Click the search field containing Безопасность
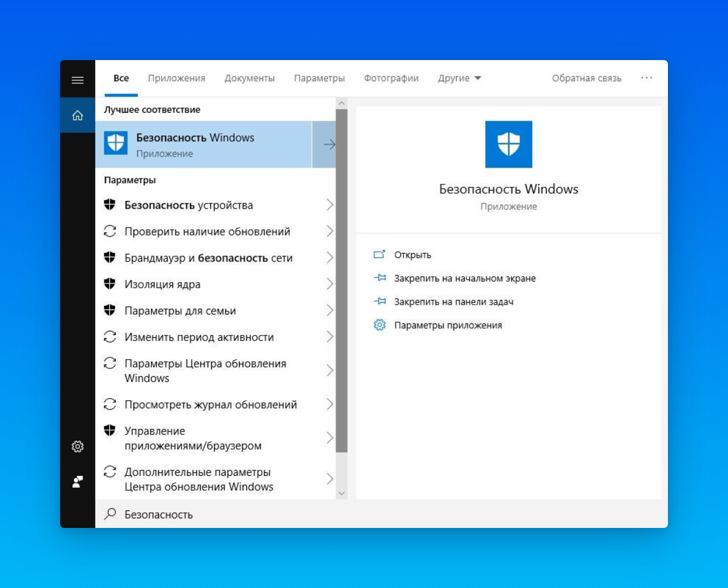 [382, 514]
